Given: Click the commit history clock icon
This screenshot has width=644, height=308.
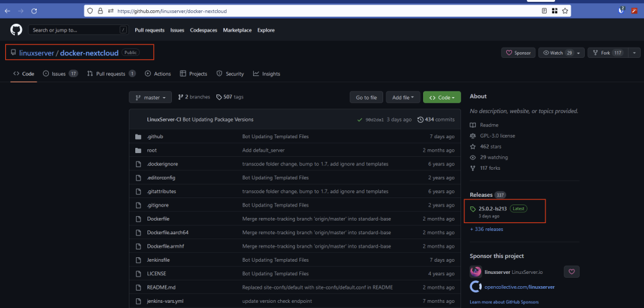Looking at the screenshot, I should (420, 120).
